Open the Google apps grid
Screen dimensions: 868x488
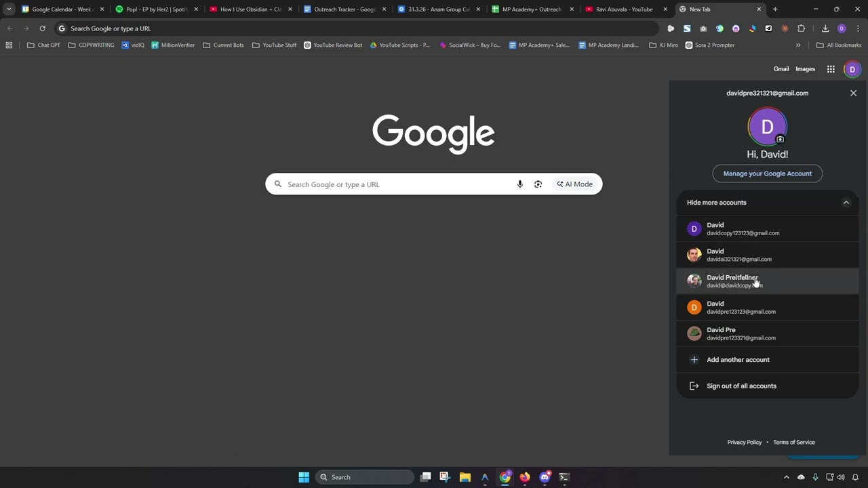(831, 69)
